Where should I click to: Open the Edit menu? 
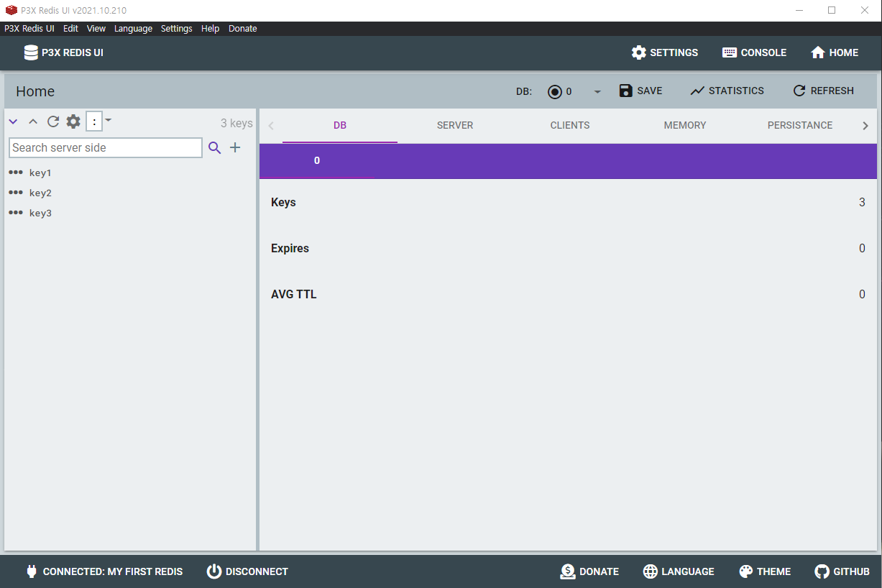click(x=70, y=29)
